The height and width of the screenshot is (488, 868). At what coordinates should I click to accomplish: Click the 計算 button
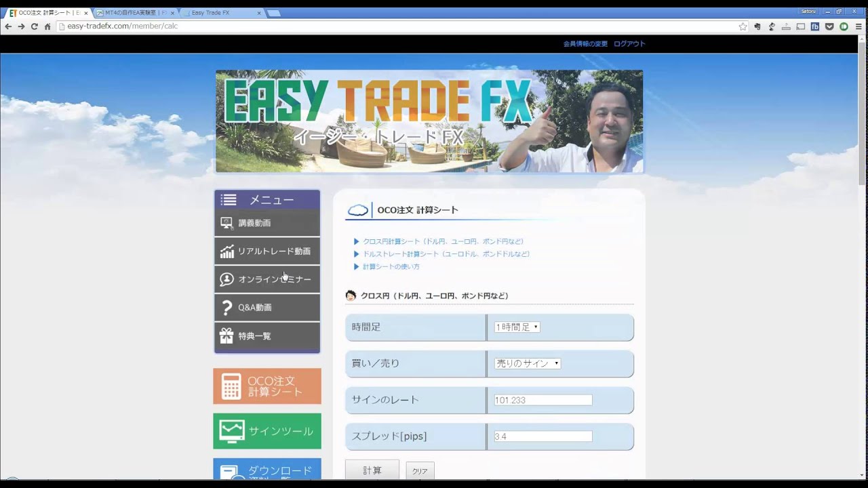[372, 470]
